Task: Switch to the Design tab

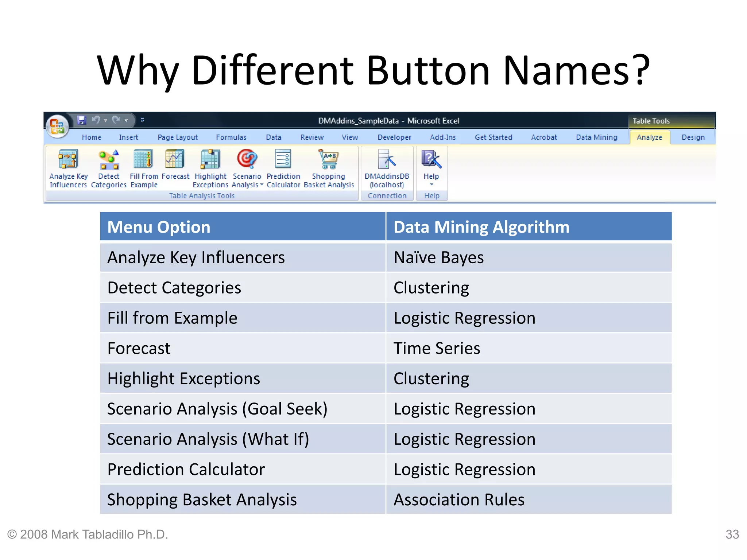Action: 693,137
